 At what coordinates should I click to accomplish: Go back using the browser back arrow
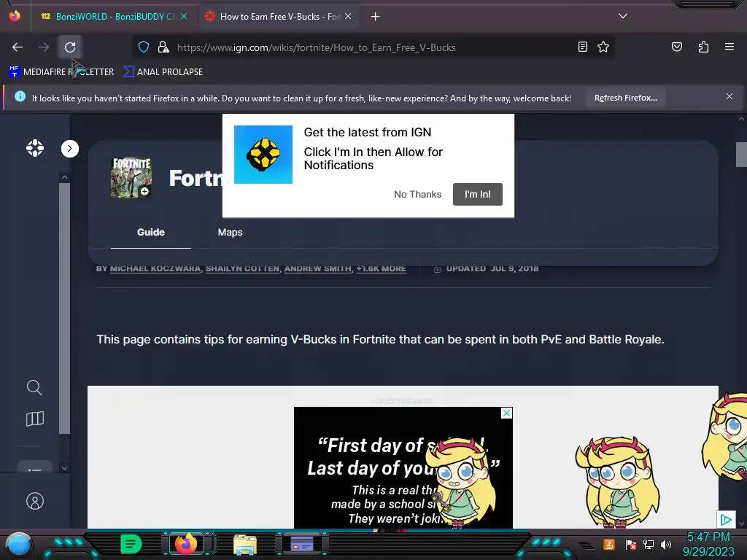18,47
